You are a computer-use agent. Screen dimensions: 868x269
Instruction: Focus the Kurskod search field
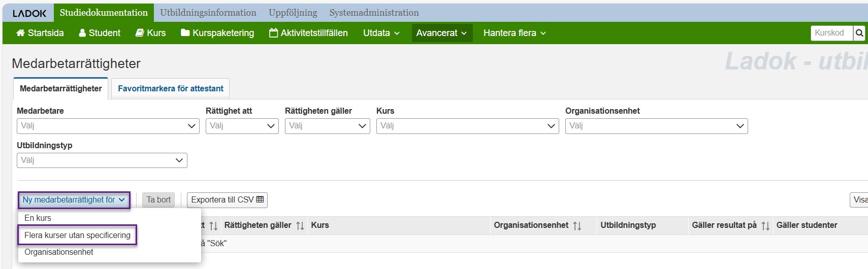click(831, 33)
